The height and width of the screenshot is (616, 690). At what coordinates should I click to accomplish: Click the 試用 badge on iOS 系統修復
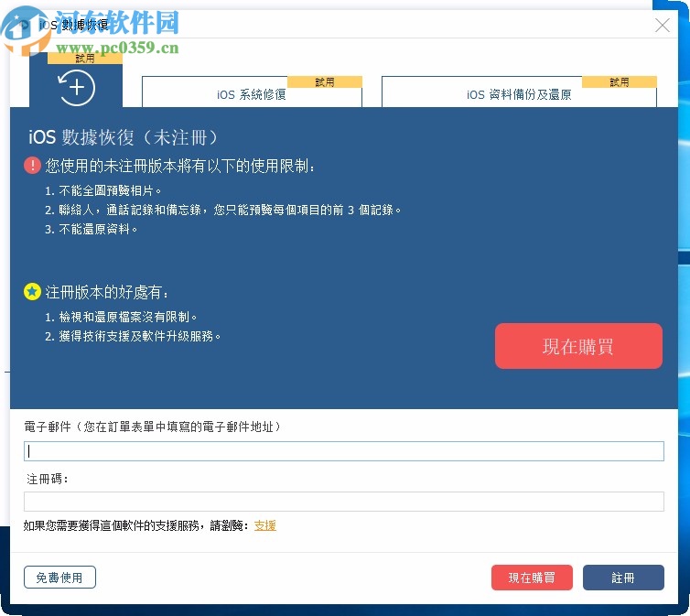(x=325, y=81)
